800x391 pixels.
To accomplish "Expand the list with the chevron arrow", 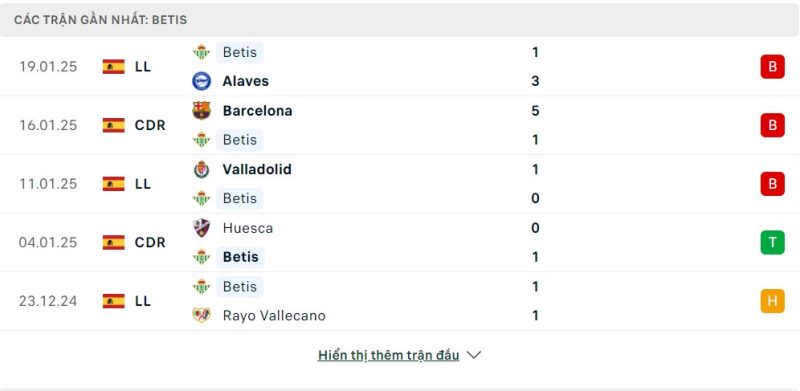I will point(474,355).
